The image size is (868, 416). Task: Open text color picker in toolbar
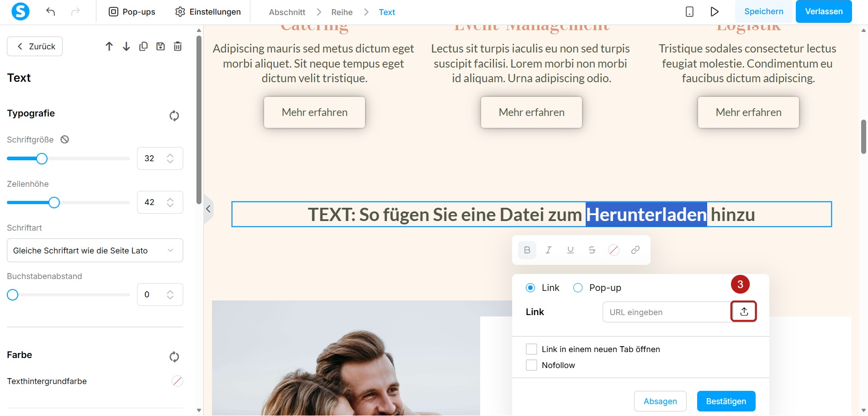click(614, 250)
